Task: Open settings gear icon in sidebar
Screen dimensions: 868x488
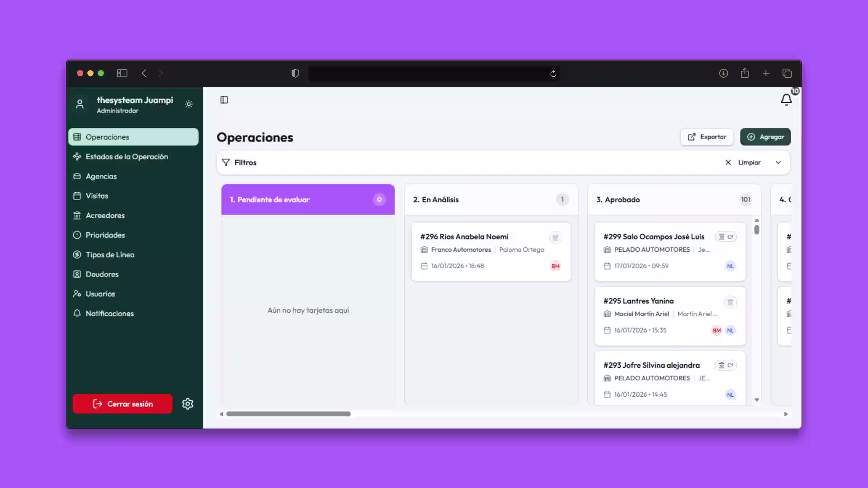Action: (188, 404)
